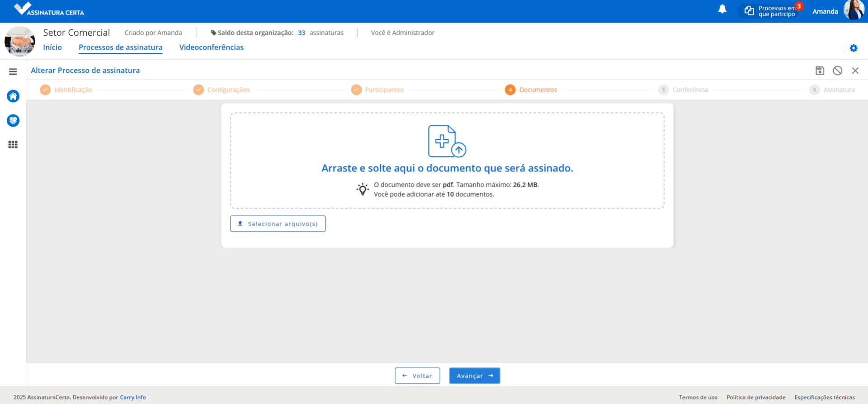
Task: Open the Carry Info footer link
Action: coord(133,397)
